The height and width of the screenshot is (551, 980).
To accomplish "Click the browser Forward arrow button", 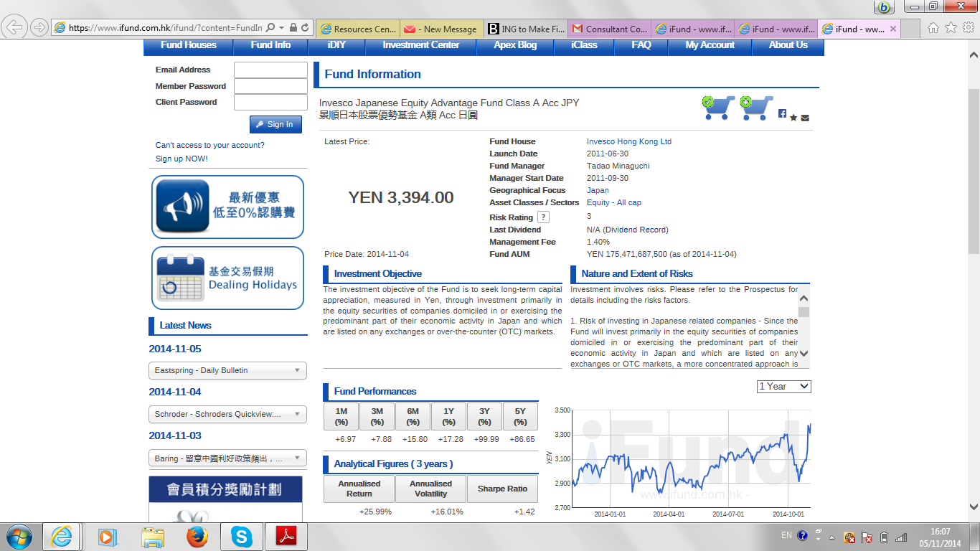I will point(39,27).
